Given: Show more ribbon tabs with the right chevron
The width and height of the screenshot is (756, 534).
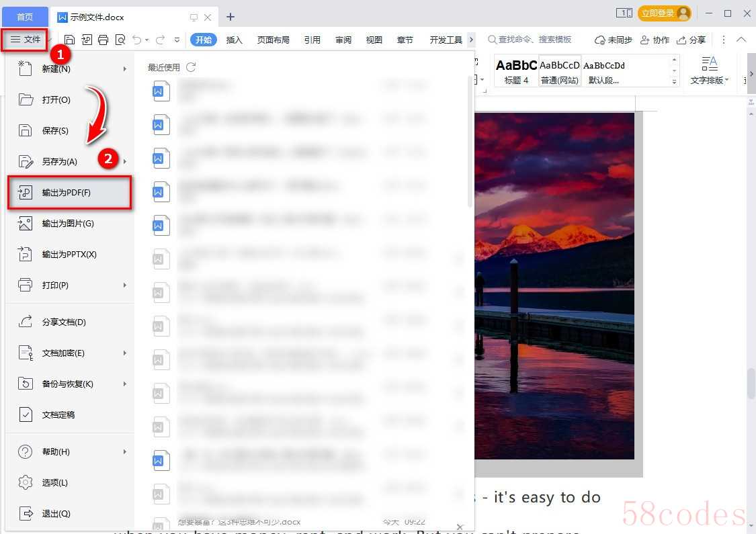Looking at the screenshot, I should click(471, 40).
